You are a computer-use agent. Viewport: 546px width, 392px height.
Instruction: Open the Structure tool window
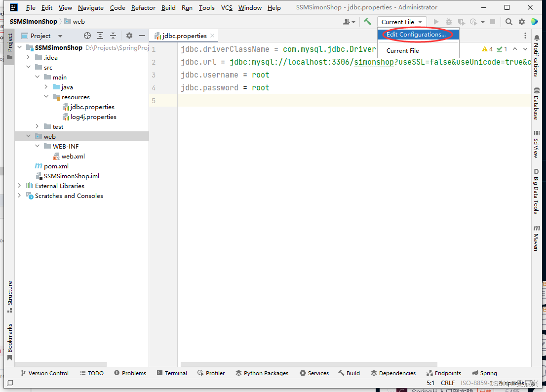[10, 297]
